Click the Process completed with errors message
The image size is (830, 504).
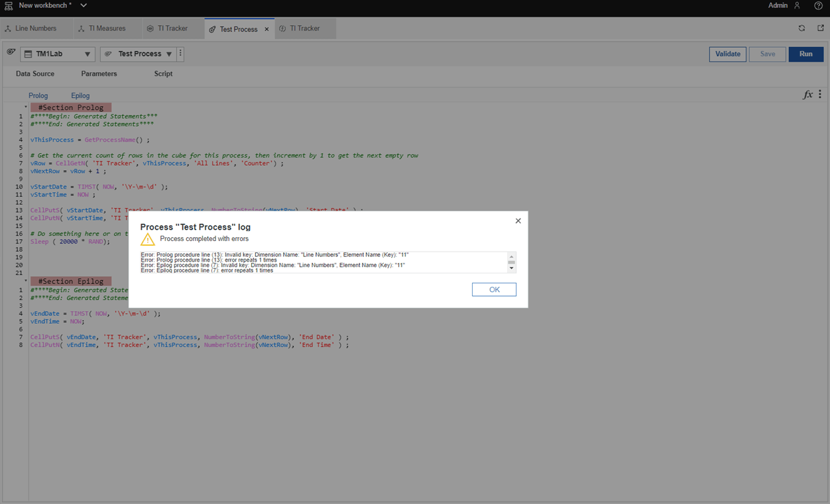[204, 239]
